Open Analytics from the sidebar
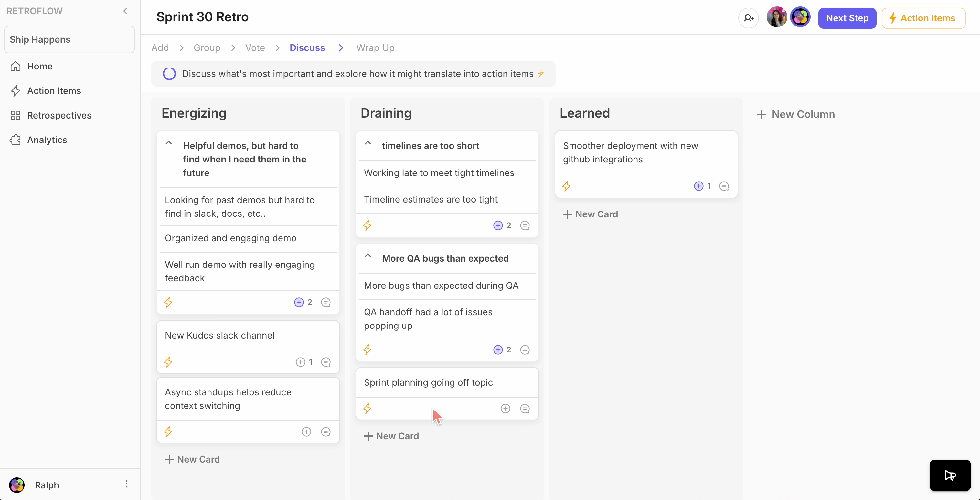Screen dimensions: 980x500 pyautogui.click(x=47, y=140)
